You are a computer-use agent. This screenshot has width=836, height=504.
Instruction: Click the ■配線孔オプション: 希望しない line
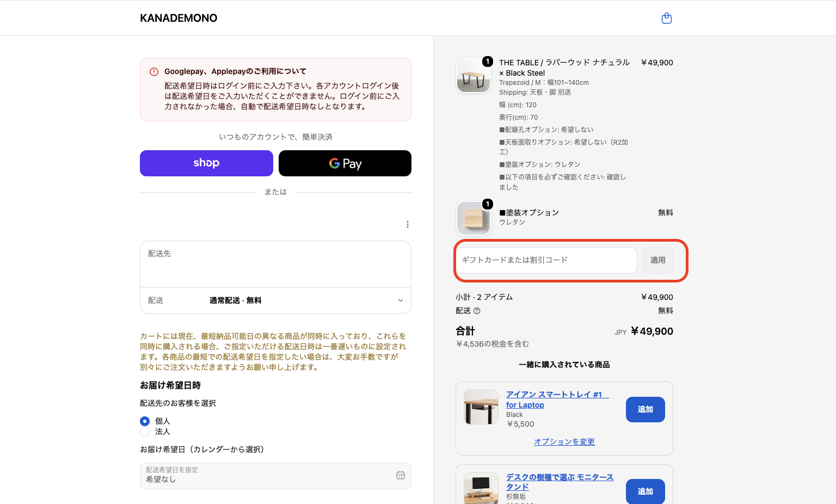pos(546,130)
